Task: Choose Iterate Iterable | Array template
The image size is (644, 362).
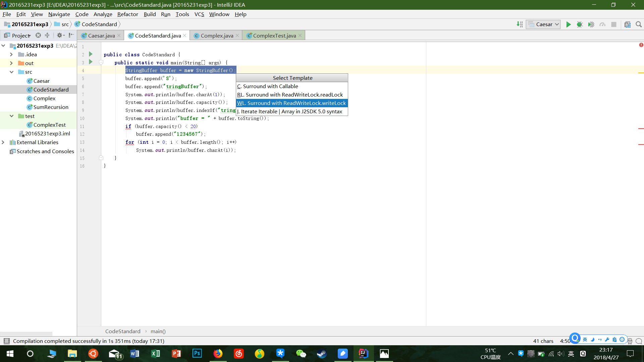Action: (292, 111)
